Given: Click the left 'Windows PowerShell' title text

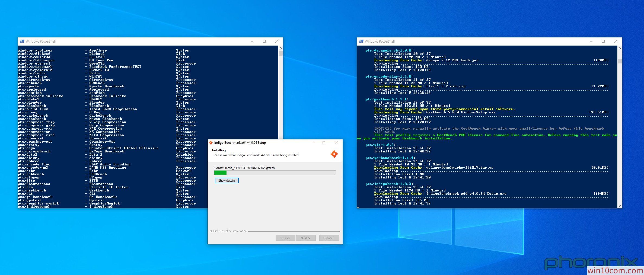Looking at the screenshot, I should [x=41, y=41].
